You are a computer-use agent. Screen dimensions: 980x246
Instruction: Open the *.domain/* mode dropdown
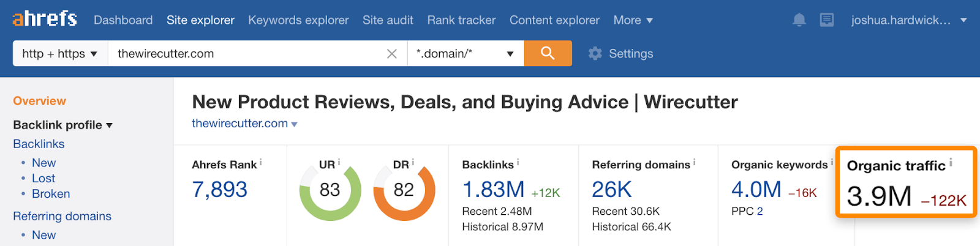pos(465,54)
